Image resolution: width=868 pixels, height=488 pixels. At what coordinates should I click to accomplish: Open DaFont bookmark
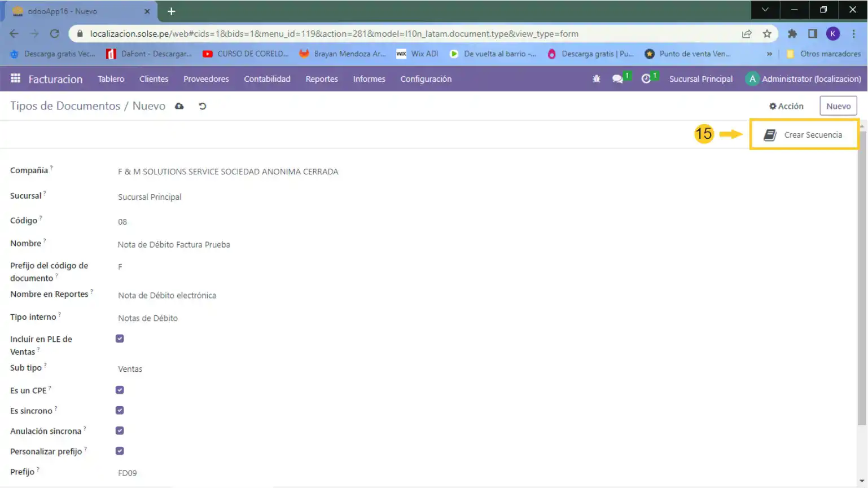(150, 54)
